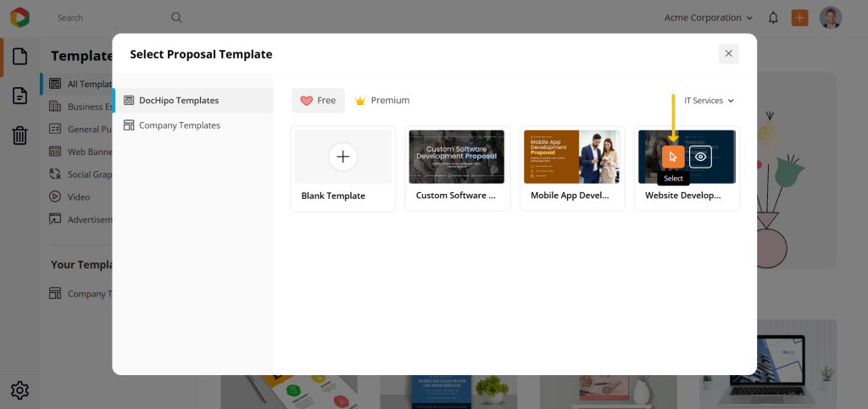Preview Website Development template with eye icon
The height and width of the screenshot is (409, 868).
pos(700,157)
